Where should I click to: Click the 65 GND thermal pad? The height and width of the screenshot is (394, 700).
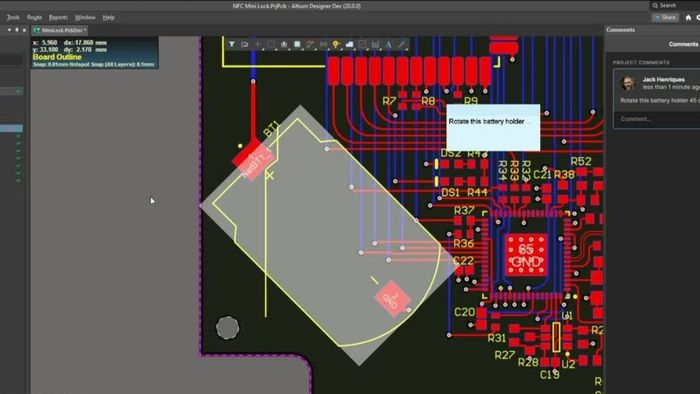(x=526, y=256)
